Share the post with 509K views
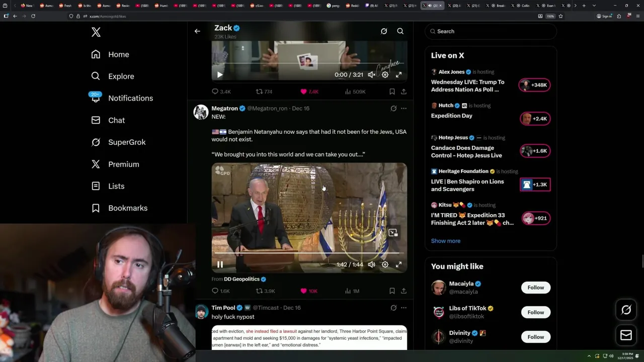Image resolution: width=644 pixels, height=362 pixels. click(404, 92)
